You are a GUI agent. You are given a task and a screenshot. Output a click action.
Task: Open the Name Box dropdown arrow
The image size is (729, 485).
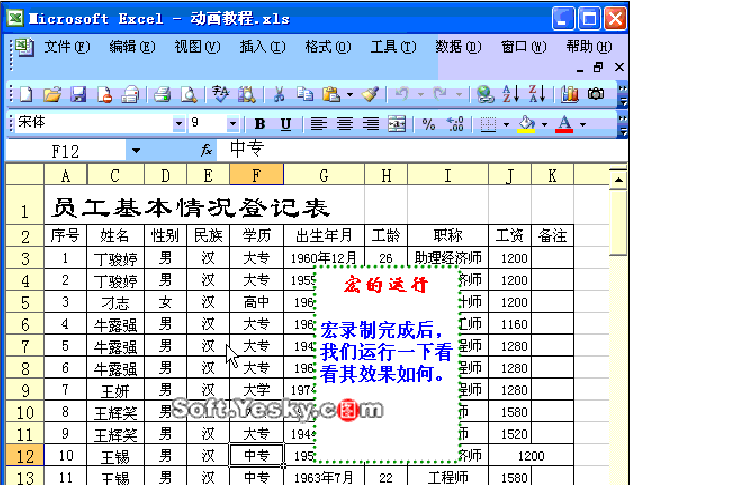click(x=136, y=150)
